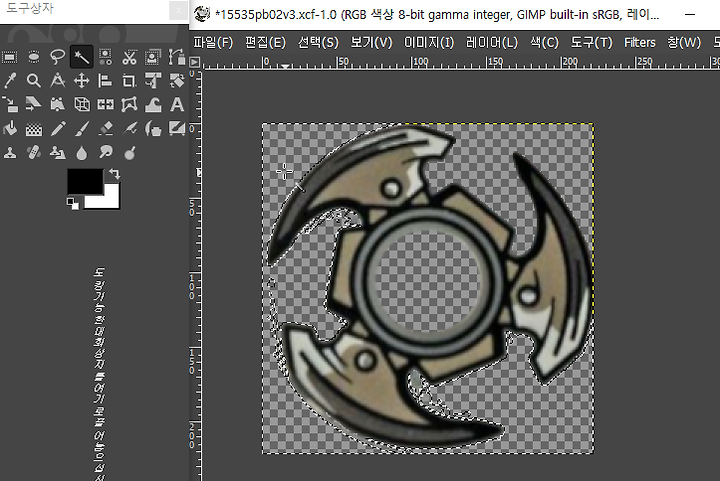Select the Flip tool
This screenshot has width=720, height=481.
pyautogui.click(x=105, y=105)
